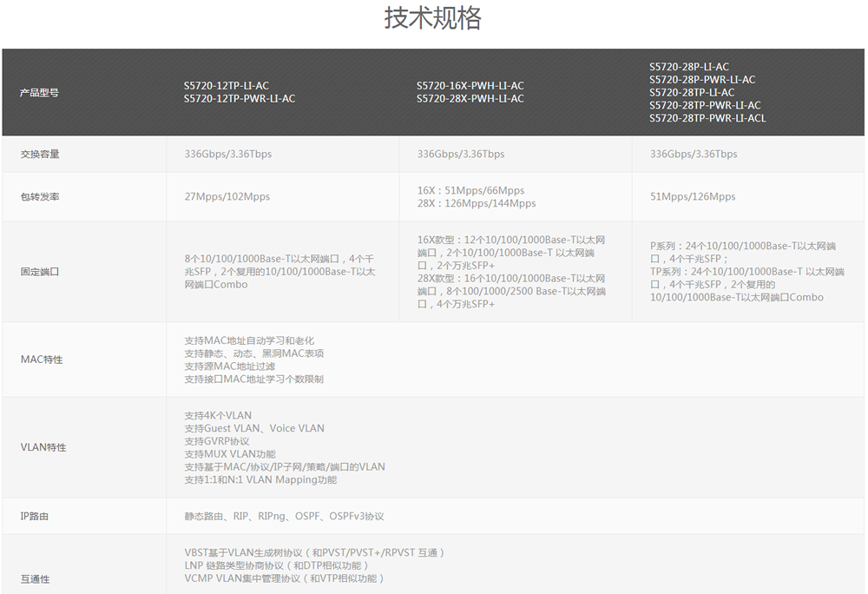Click the 51Mpps/126Mpps forwarding rate value
This screenshot has height=594, width=868.
(x=692, y=196)
